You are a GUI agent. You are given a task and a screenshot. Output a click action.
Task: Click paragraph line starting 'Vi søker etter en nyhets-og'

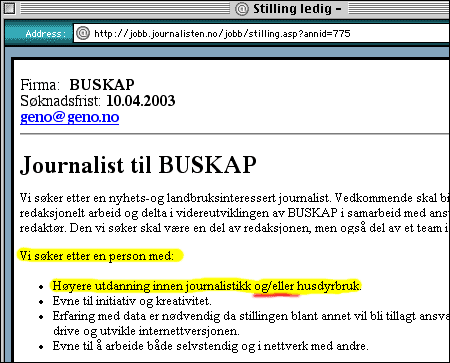coord(235,198)
